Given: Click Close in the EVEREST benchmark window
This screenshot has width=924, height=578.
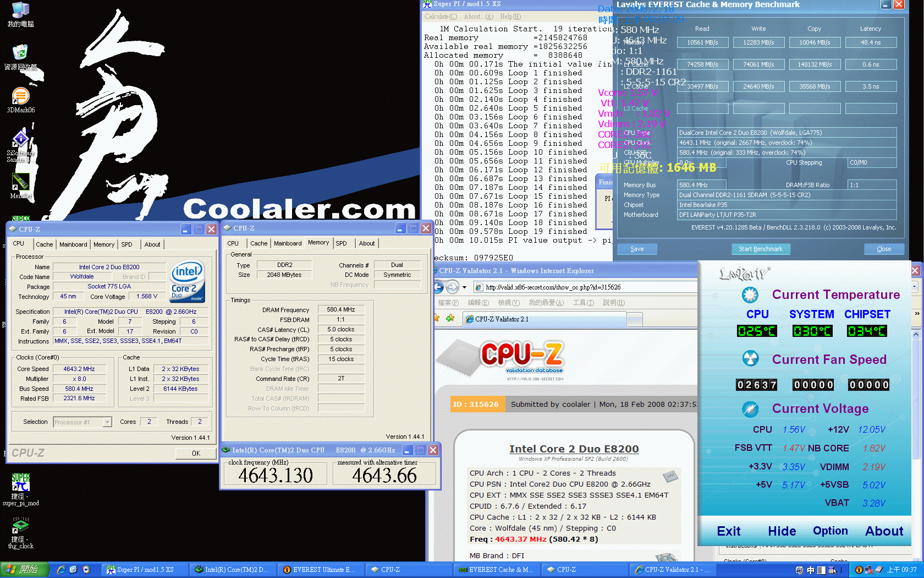Looking at the screenshot, I should [884, 249].
